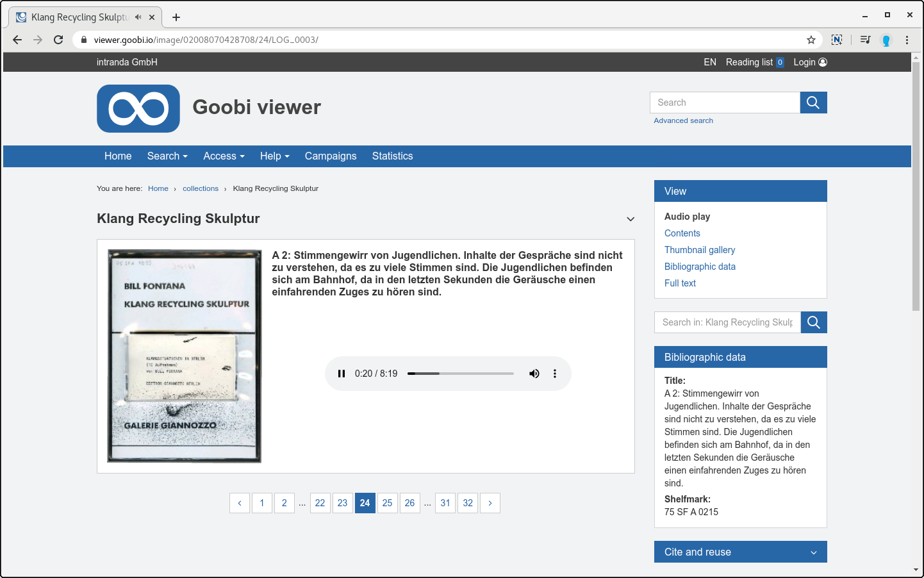Go to page 1
Screen dimensions: 924x578
click(x=262, y=503)
